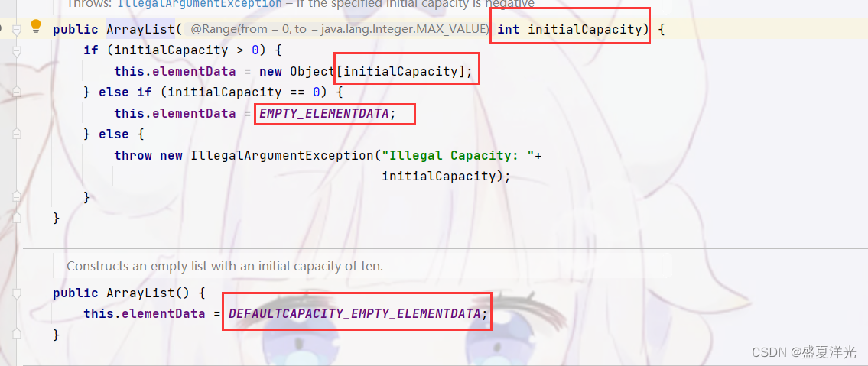Click the yellow intention lightbulb icon

(36, 25)
